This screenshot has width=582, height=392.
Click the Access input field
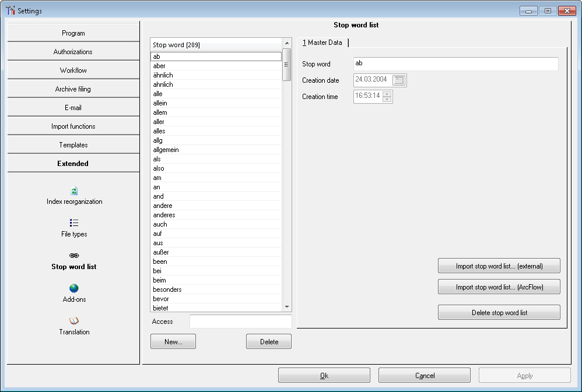point(240,321)
